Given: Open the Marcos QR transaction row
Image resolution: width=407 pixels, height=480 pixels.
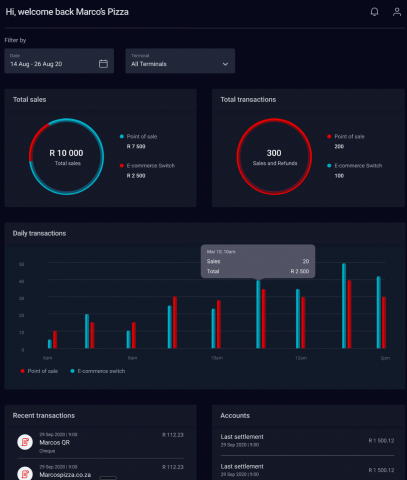Looking at the screenshot, I should (100, 443).
